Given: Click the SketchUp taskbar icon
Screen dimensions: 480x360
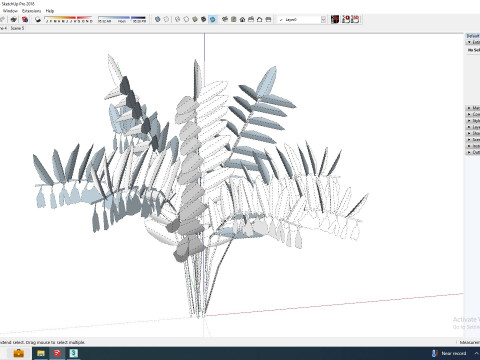Looking at the screenshot, I should pos(57,353).
